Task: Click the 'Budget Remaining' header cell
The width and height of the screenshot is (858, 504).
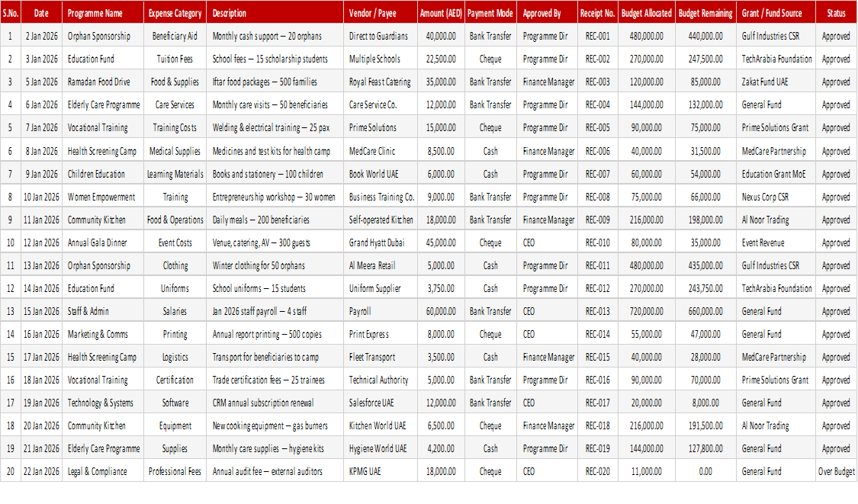Action: point(705,13)
